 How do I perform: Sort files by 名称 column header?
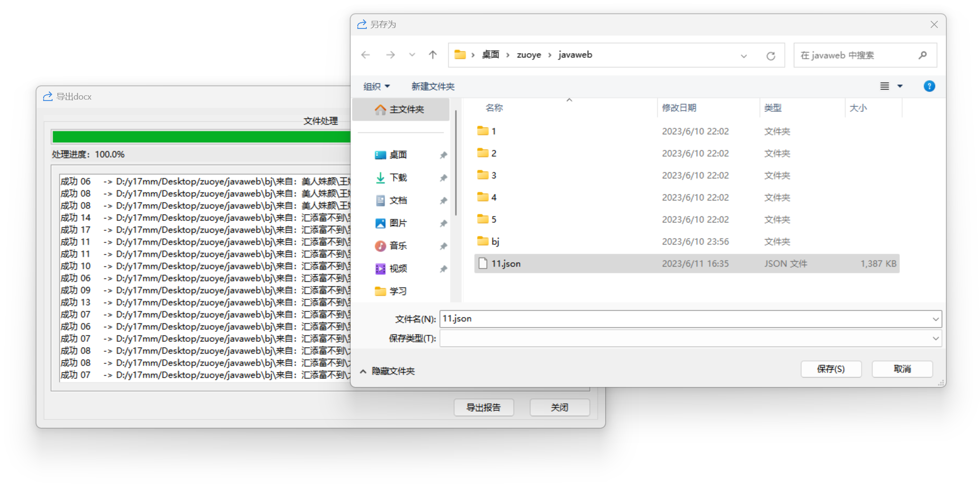coord(494,108)
